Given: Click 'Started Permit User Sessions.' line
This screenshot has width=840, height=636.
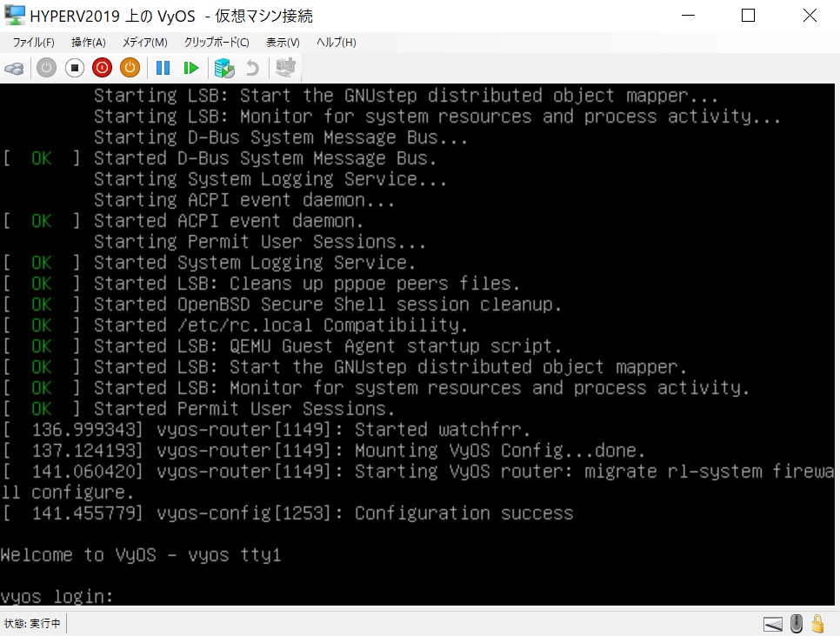Looking at the screenshot, I should (244, 409).
